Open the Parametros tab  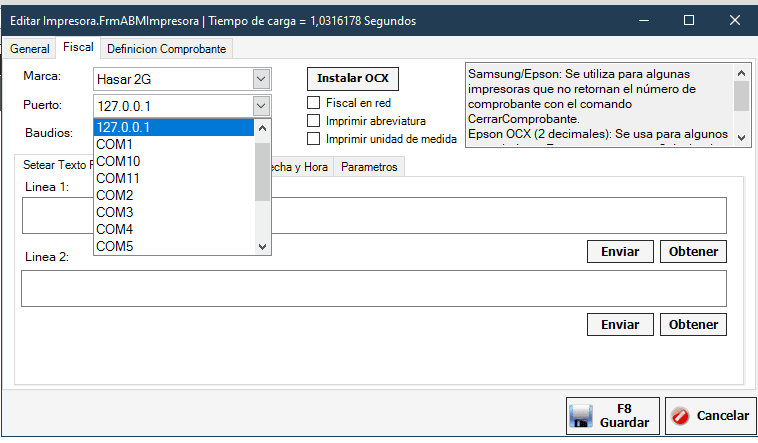(x=369, y=167)
